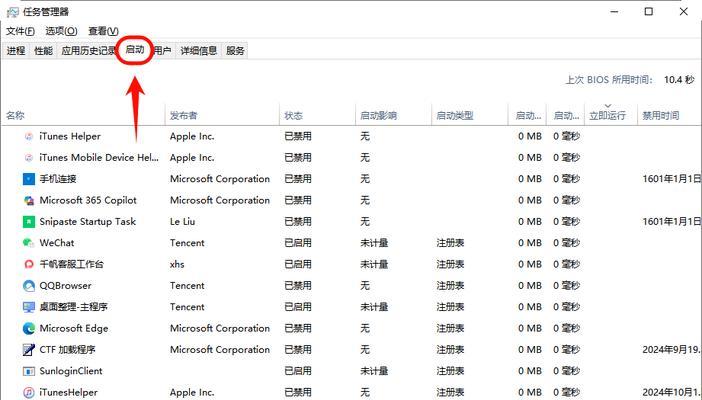
Task: Click the 2024年9月19 disable time cell
Action: [x=672, y=349]
